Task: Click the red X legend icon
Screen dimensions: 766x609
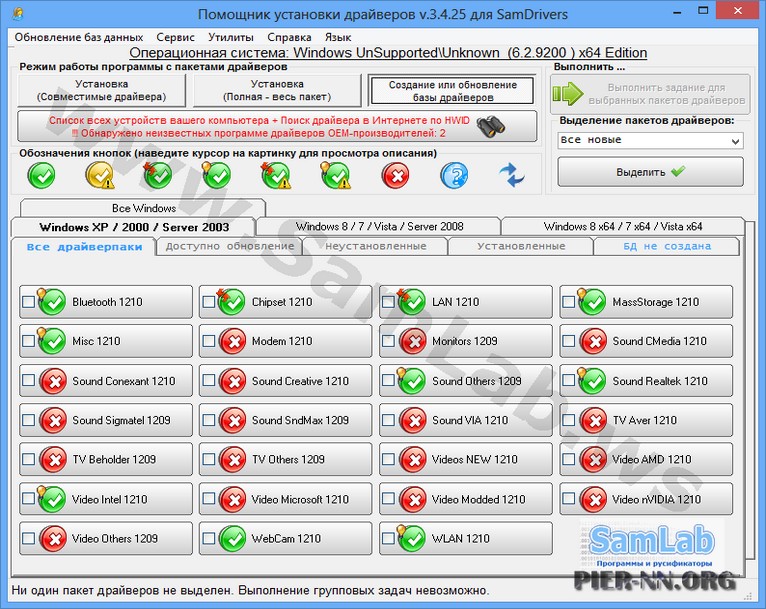Action: click(395, 175)
